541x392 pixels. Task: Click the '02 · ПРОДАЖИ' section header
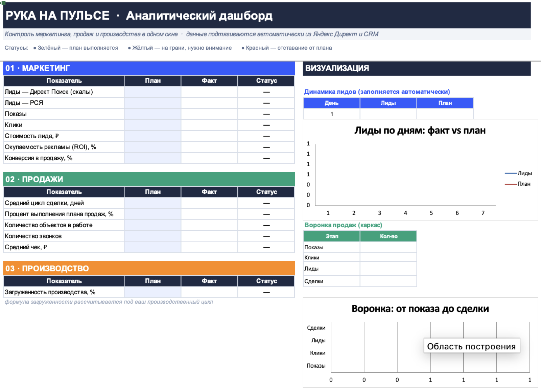pyautogui.click(x=149, y=179)
